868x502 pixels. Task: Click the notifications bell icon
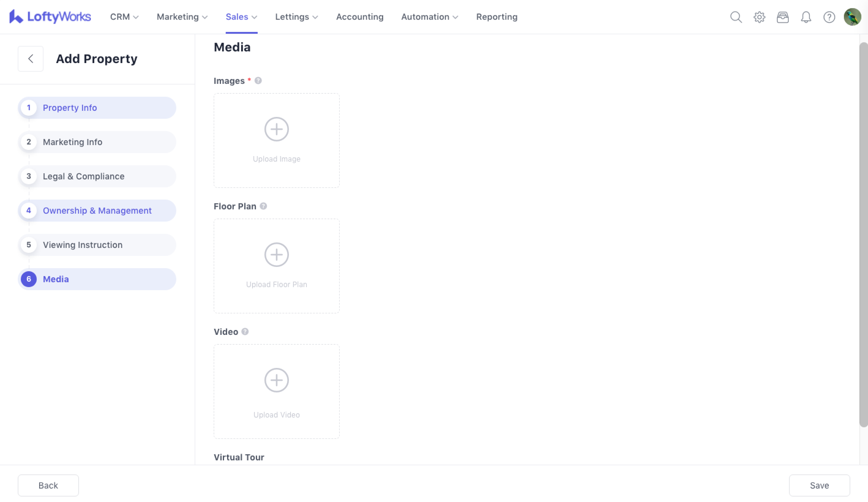click(x=806, y=17)
